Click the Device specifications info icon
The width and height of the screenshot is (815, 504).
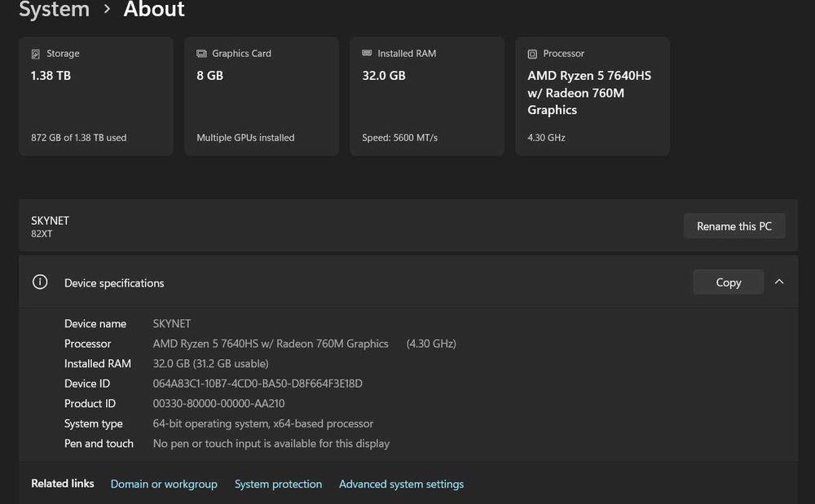point(40,282)
